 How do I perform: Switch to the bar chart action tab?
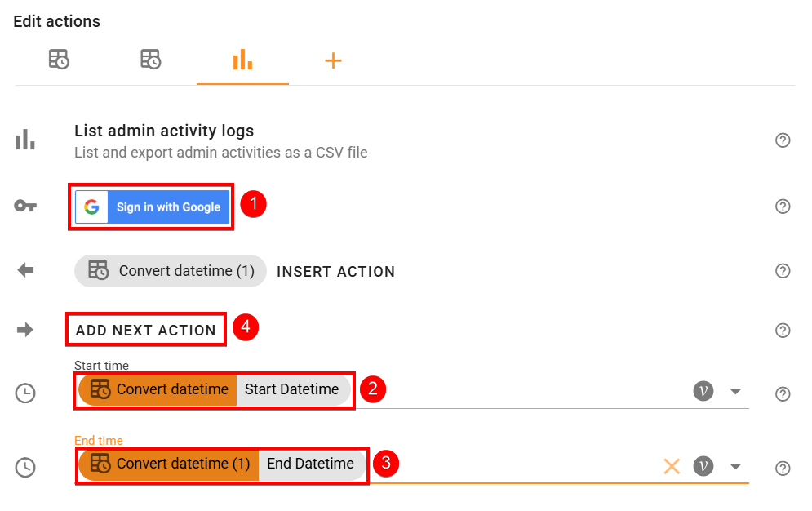pos(242,59)
